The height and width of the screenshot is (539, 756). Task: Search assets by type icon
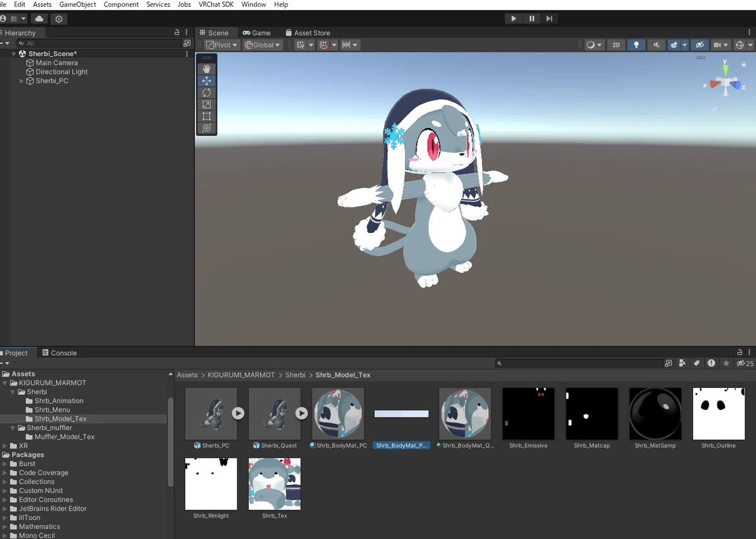pyautogui.click(x=682, y=363)
